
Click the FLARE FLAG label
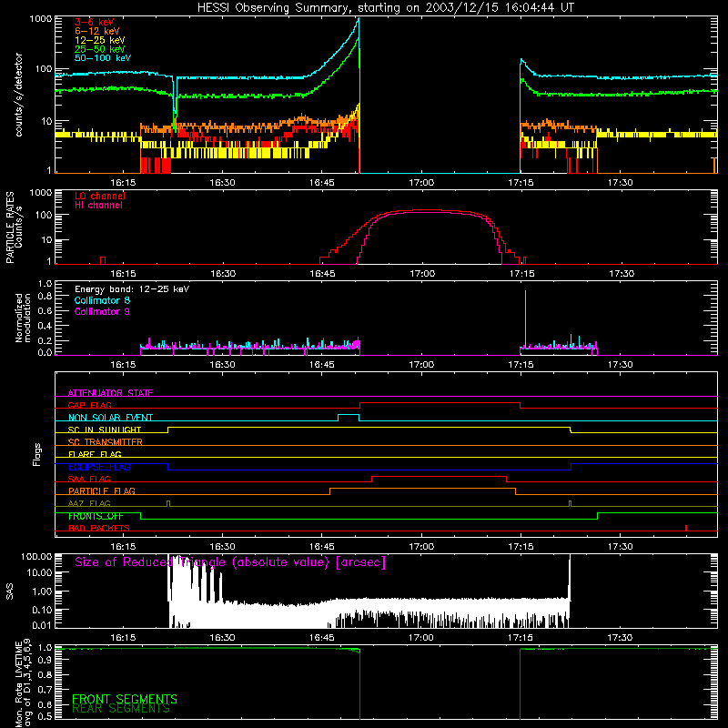(x=95, y=454)
